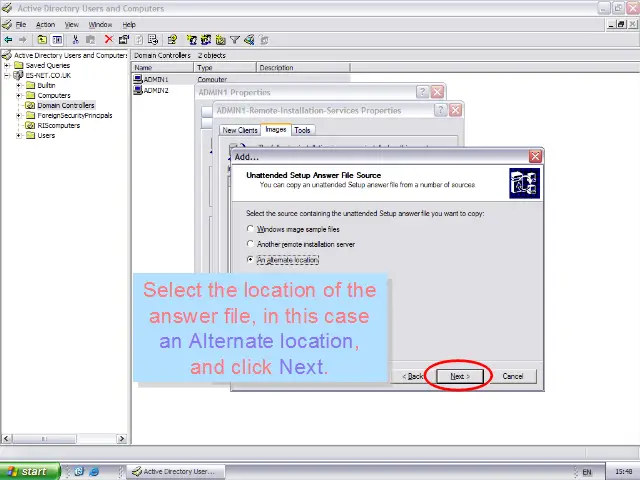Viewport: 640px width, 480px height.
Task: Click the Create new user toolbar icon
Action: tap(191, 40)
